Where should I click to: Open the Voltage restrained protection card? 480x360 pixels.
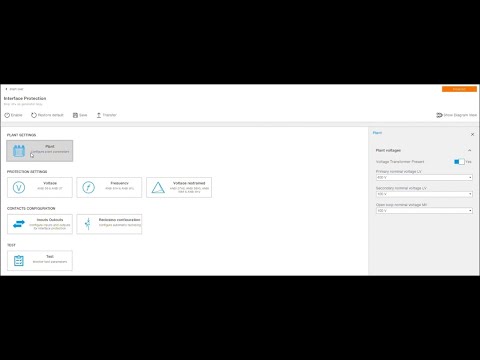coord(179,187)
